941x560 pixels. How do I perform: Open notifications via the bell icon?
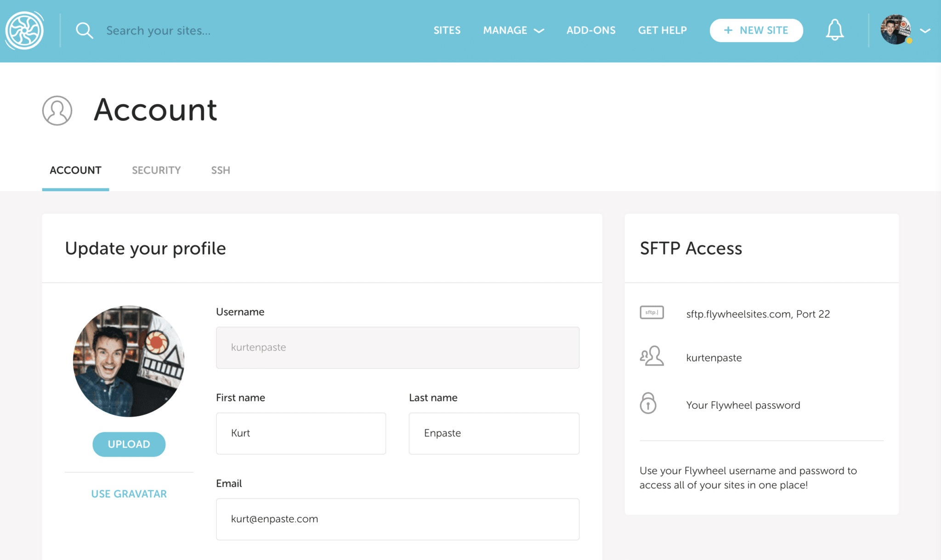click(835, 29)
